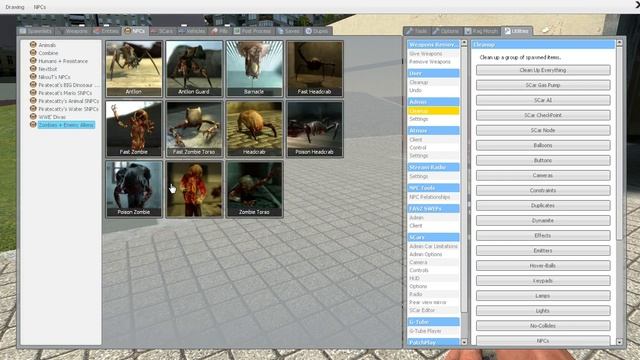Open the Post Process tab
This screenshot has height=360, width=640.
[x=253, y=31]
